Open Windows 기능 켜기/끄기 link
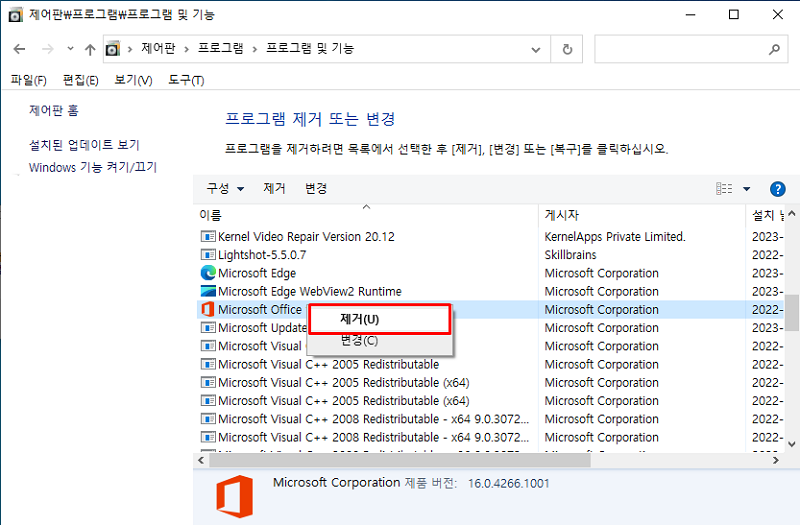The image size is (800, 525). click(x=93, y=167)
